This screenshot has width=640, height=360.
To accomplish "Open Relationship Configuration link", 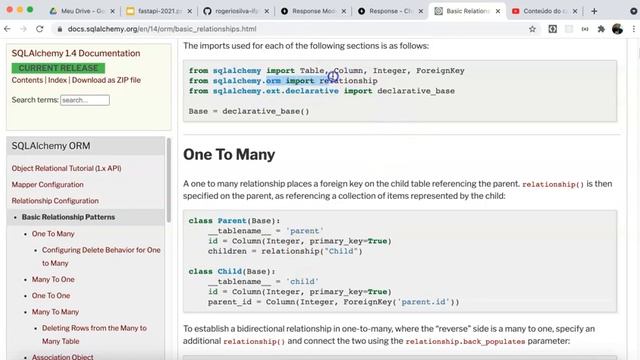I will [55, 201].
